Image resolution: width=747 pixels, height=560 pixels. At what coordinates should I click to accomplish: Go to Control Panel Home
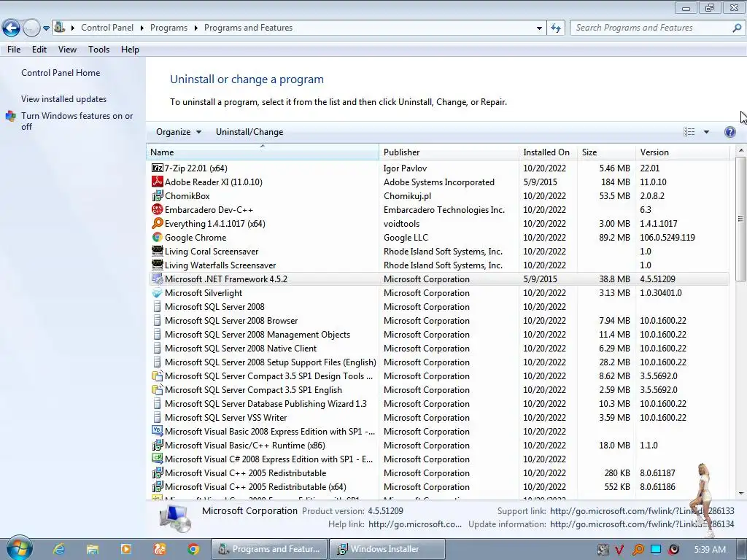[x=61, y=73]
